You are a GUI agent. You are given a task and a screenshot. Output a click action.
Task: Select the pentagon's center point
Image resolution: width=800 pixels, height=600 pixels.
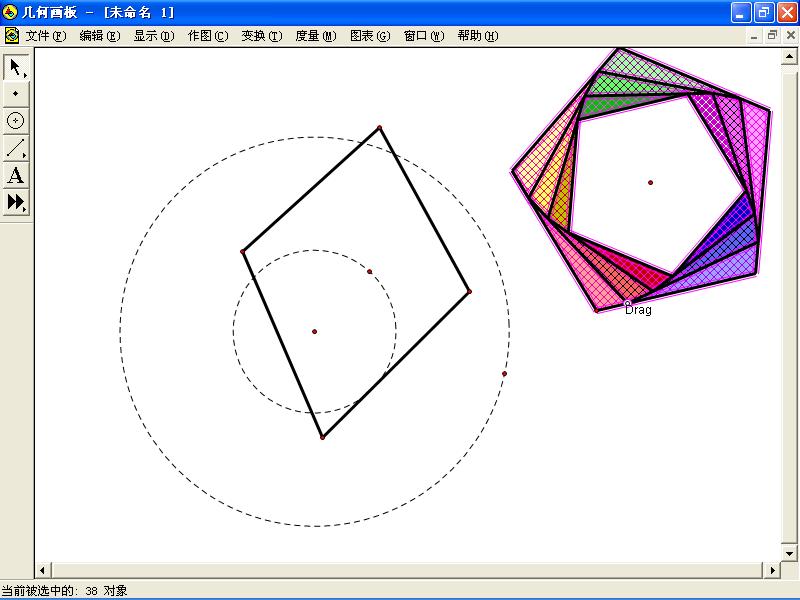pyautogui.click(x=650, y=182)
